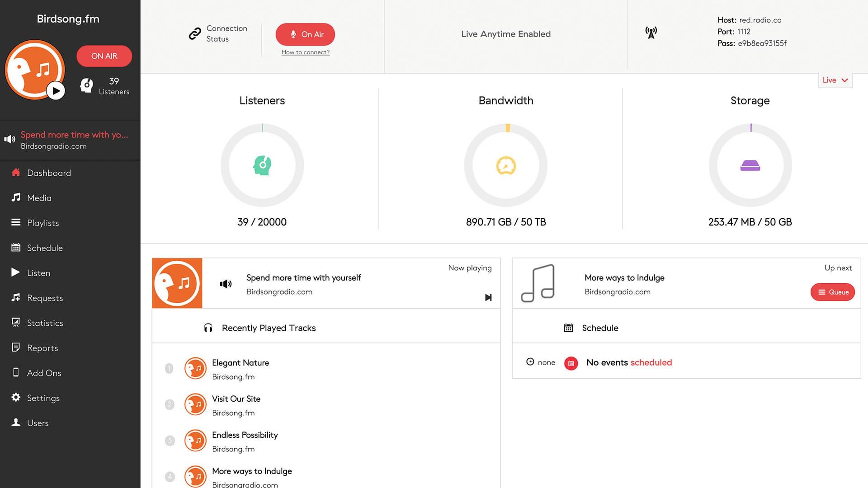
Task: Click the red calendar icon beside No events
Action: click(x=571, y=363)
